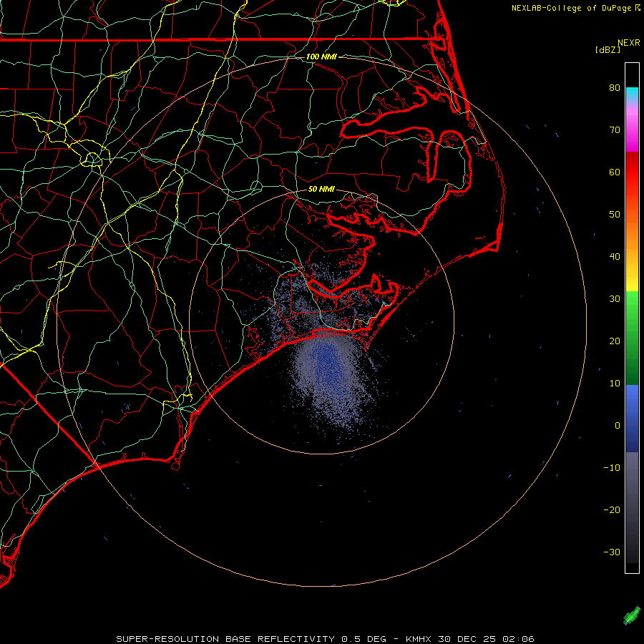Click the cyan top segment of the color bar
The width and height of the screenshot is (644, 644).
(632, 95)
